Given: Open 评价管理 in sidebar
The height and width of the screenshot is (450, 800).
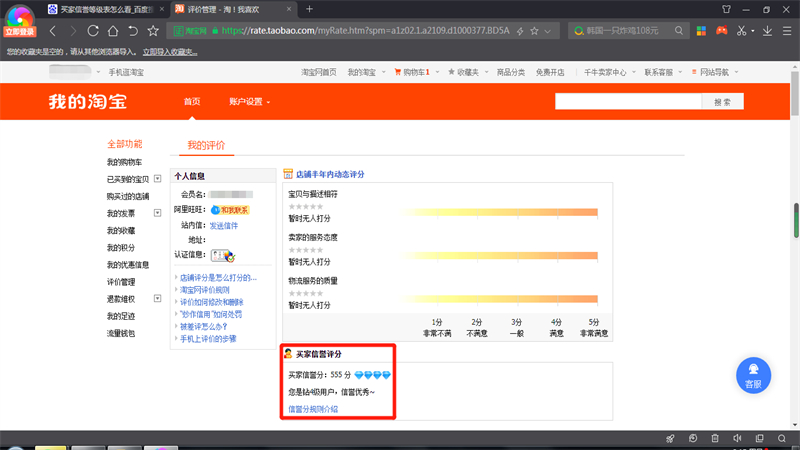Looking at the screenshot, I should point(121,282).
